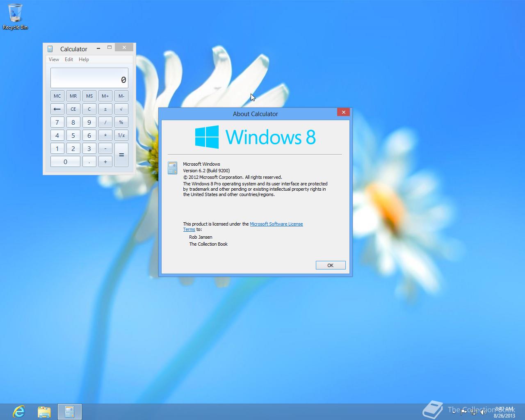Maximize the Calculator window

tap(110, 48)
